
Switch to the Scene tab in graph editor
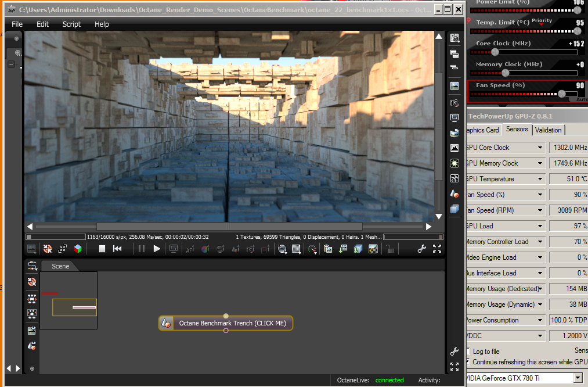click(x=60, y=266)
